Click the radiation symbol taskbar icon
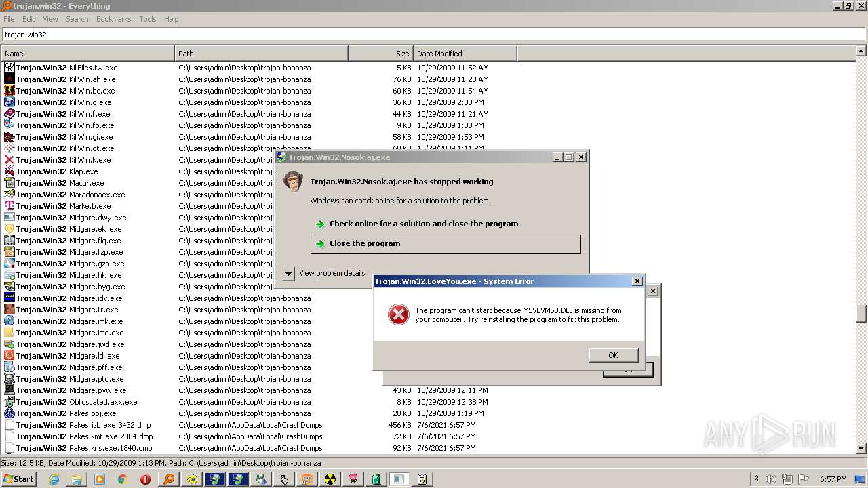Viewport: 868px width, 488px height. (x=330, y=479)
